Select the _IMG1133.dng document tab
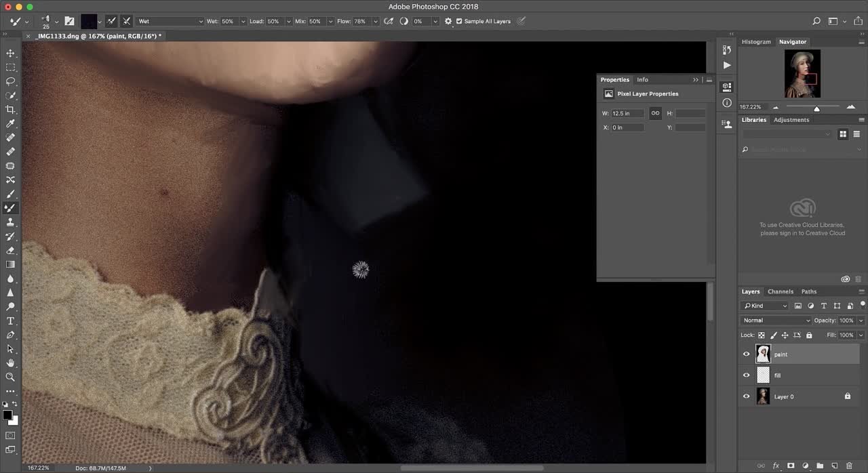The image size is (868, 473). (x=98, y=35)
